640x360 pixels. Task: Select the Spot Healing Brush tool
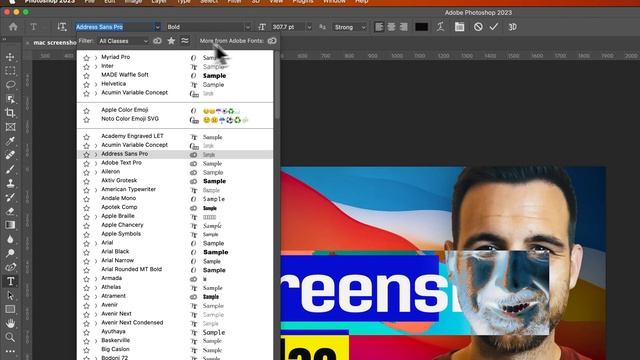point(11,155)
